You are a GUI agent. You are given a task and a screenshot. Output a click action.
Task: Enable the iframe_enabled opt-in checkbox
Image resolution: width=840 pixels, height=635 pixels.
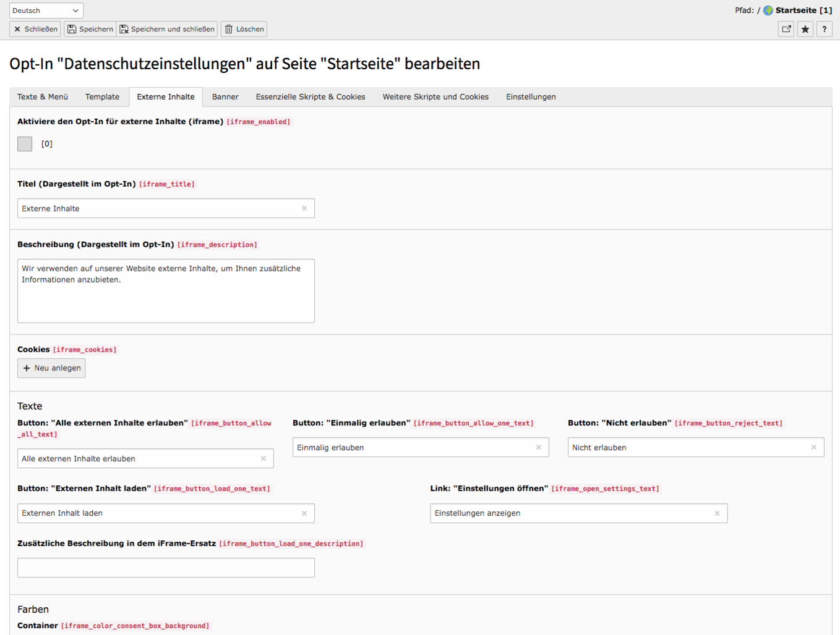click(24, 143)
